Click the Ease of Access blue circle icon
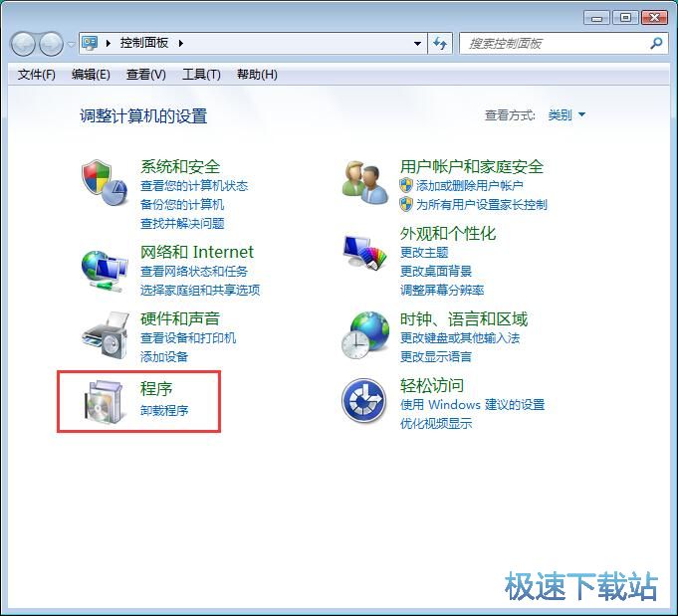 (364, 400)
